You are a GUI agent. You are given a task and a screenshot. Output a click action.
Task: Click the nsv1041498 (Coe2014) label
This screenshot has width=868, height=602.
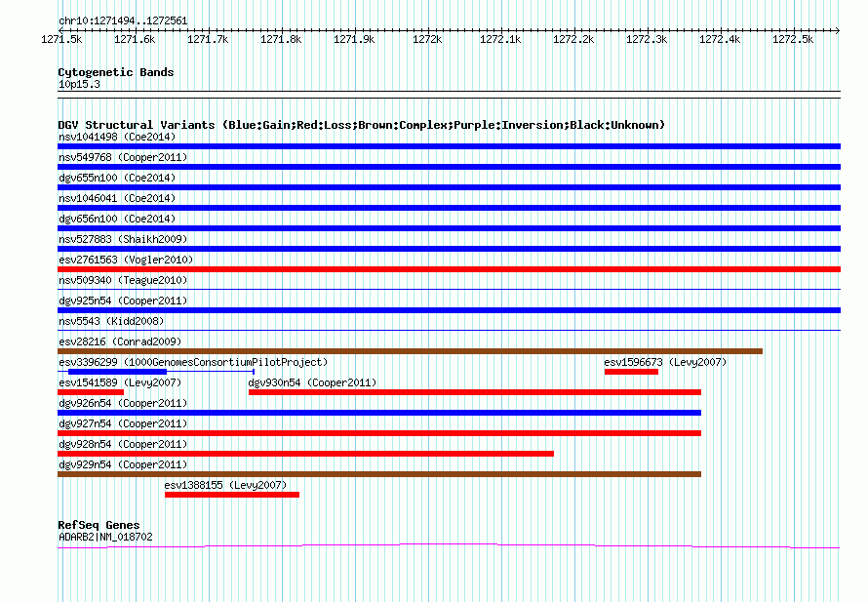[x=117, y=137]
